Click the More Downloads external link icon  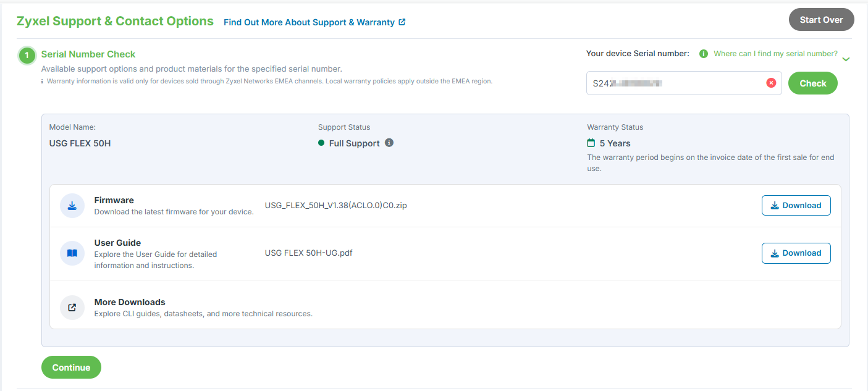point(72,307)
